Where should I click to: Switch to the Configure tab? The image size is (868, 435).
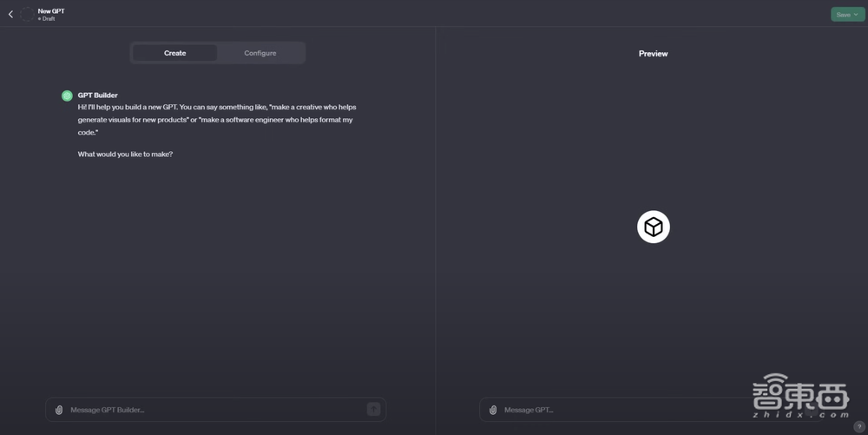tap(260, 53)
